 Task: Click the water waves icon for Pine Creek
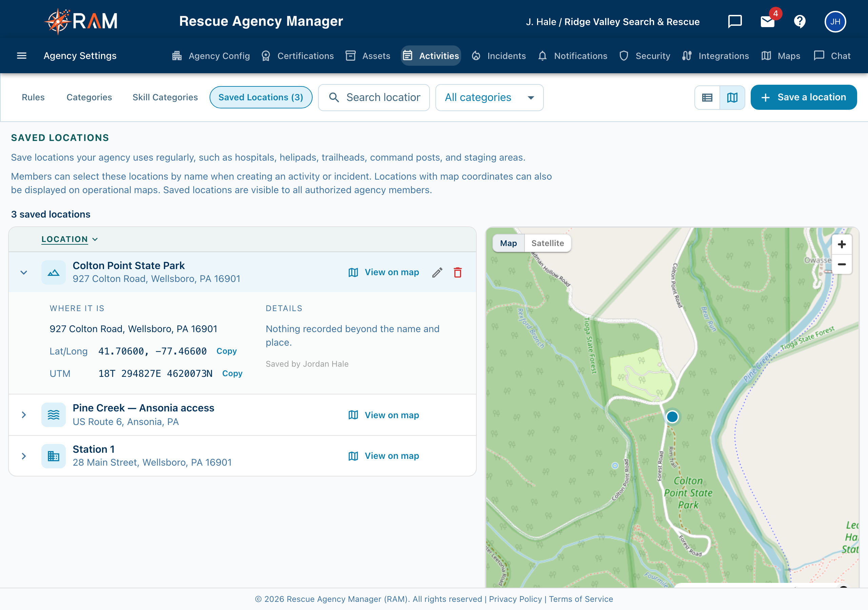pyautogui.click(x=53, y=415)
